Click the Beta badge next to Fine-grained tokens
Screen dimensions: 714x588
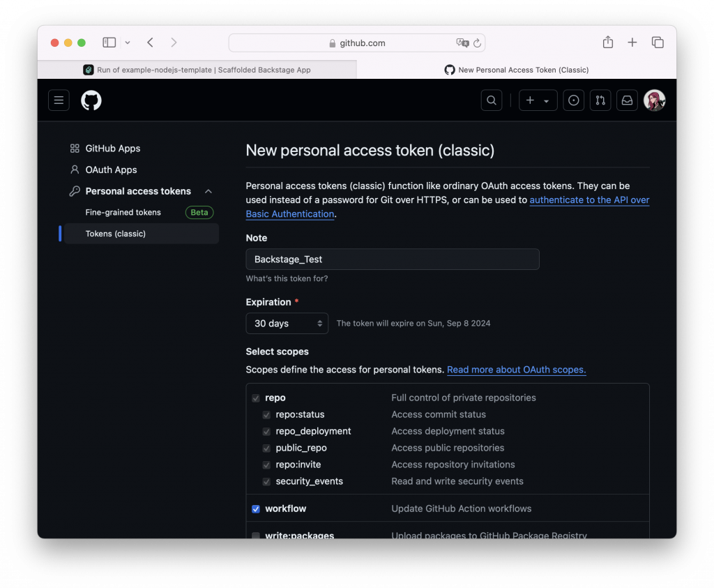(x=199, y=212)
